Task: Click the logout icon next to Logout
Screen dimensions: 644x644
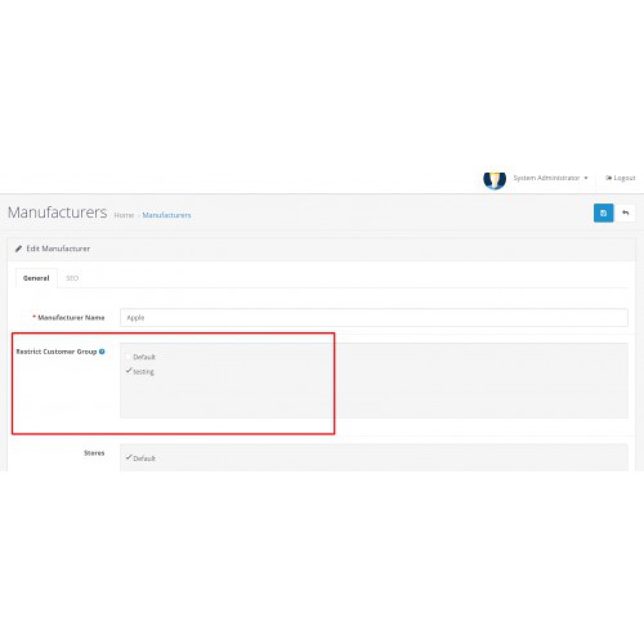Action: tap(608, 178)
